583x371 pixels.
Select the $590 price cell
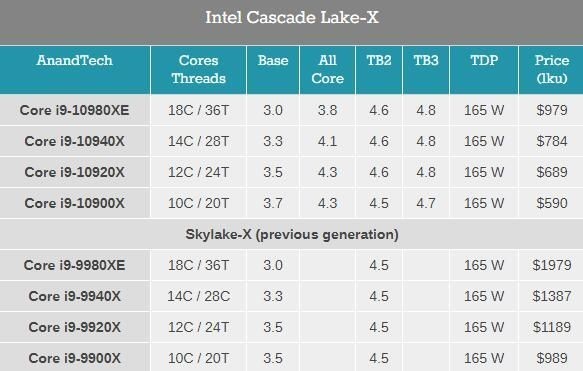point(552,203)
